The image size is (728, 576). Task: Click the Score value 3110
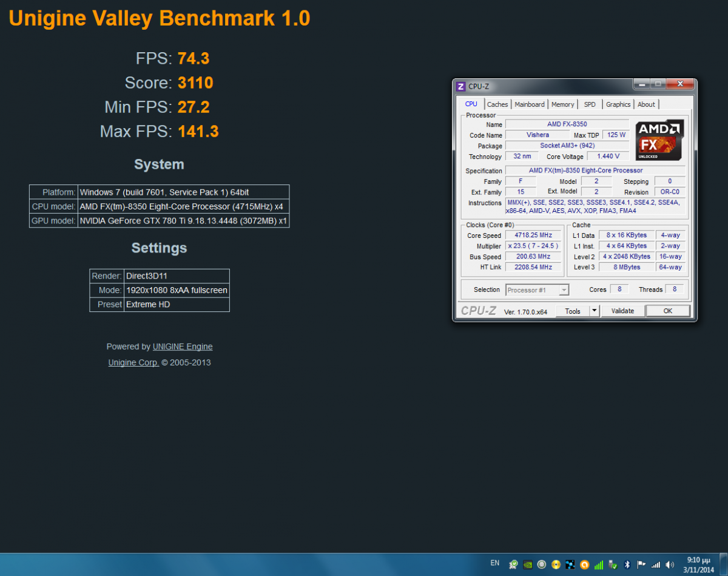(x=195, y=83)
